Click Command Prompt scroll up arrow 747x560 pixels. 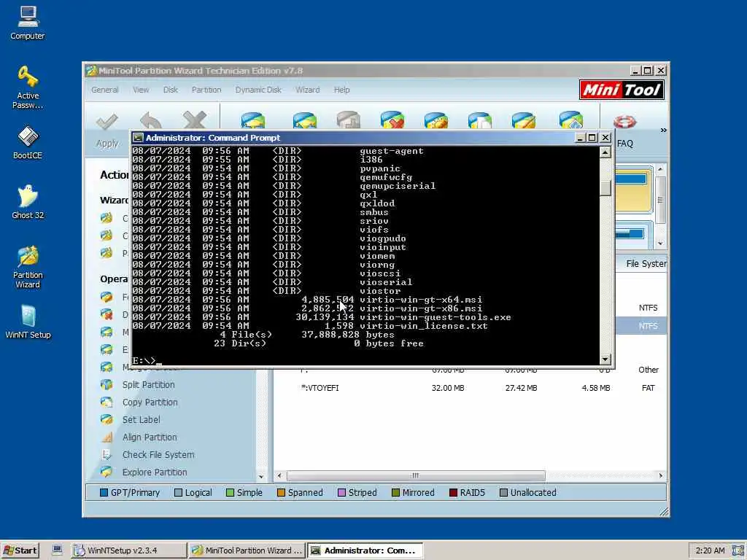605,152
